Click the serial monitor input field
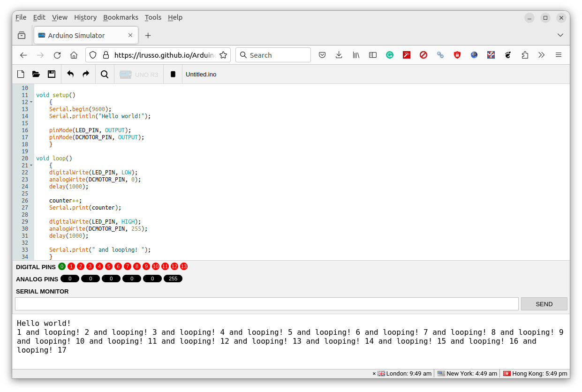Screen dimensions: 582x392 pos(266,304)
